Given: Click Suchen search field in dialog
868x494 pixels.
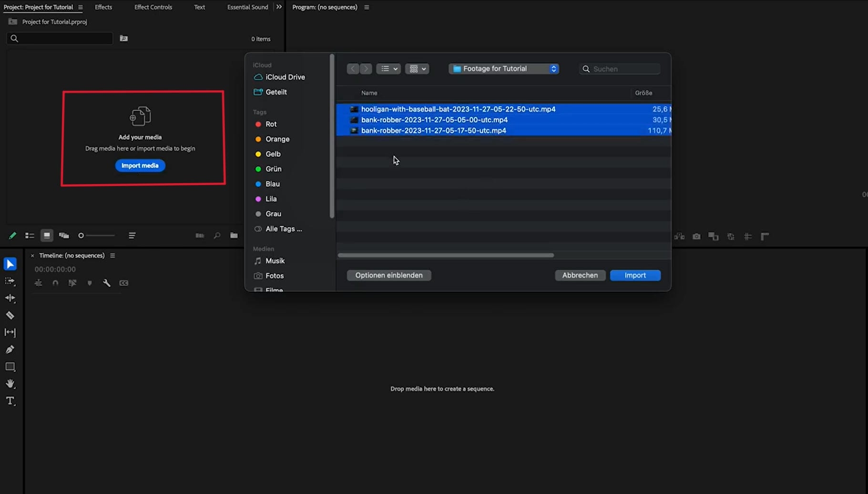Looking at the screenshot, I should (620, 69).
